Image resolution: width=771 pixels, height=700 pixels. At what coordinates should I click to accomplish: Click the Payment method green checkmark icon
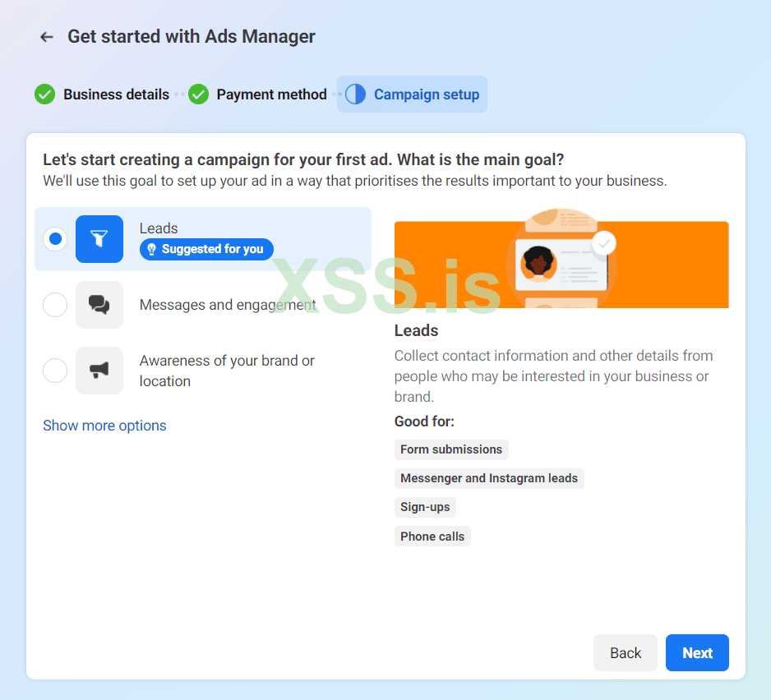198,94
